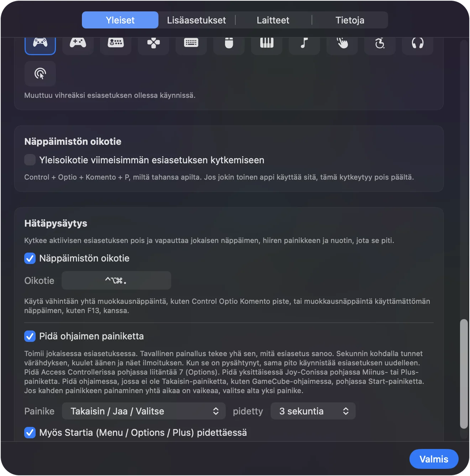Switch to the Yleiset tab
The image size is (470, 476).
[x=120, y=20]
